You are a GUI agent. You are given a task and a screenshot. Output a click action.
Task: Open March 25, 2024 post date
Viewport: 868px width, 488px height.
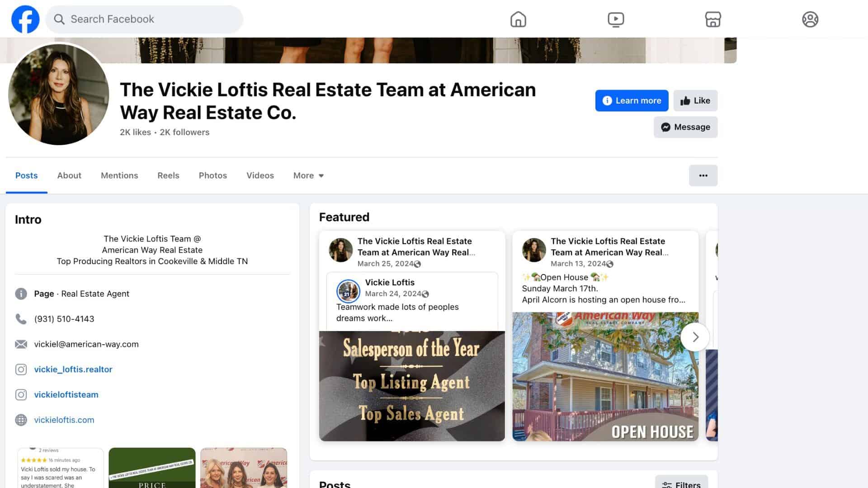coord(385,264)
